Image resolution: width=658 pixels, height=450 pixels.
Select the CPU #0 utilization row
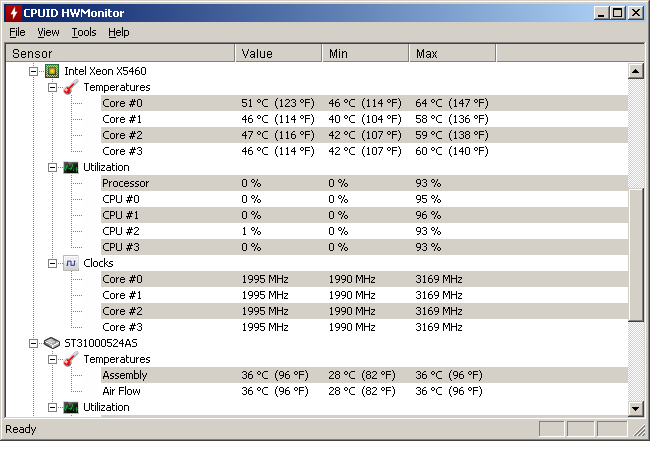point(364,199)
